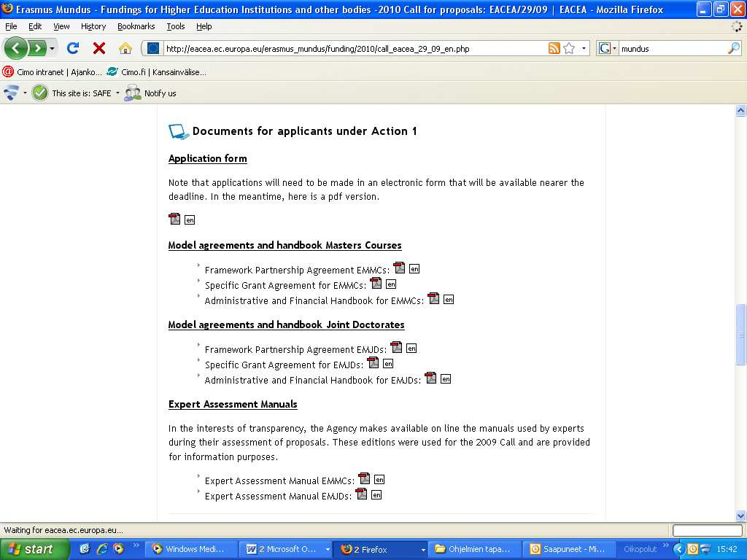Click the Notify us toolbar button
Image resolution: width=747 pixels, height=560 pixels.
tap(150, 93)
